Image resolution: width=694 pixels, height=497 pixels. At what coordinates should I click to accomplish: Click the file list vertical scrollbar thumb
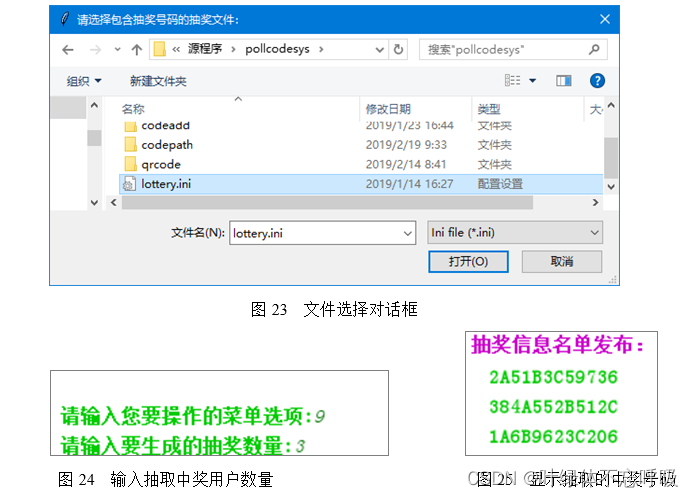(611, 158)
